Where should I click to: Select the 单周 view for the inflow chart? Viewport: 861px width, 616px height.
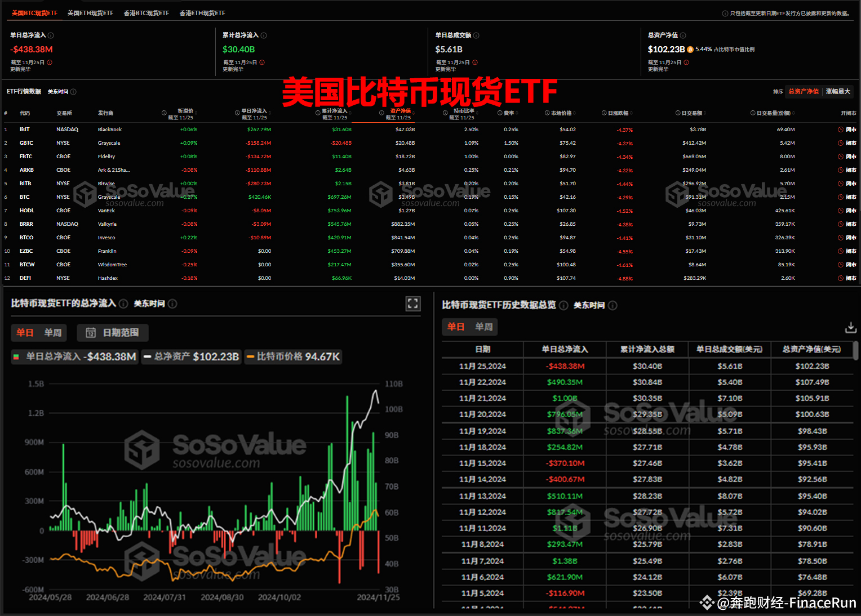(53, 333)
